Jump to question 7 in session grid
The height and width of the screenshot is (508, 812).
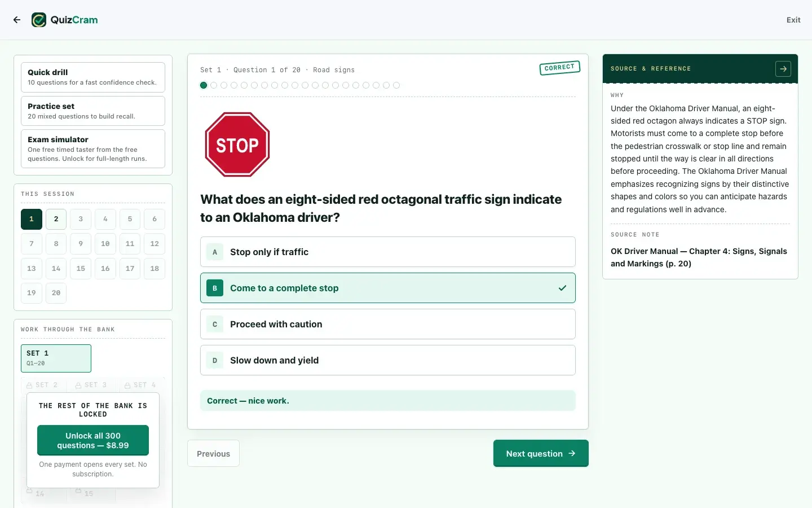tap(32, 244)
